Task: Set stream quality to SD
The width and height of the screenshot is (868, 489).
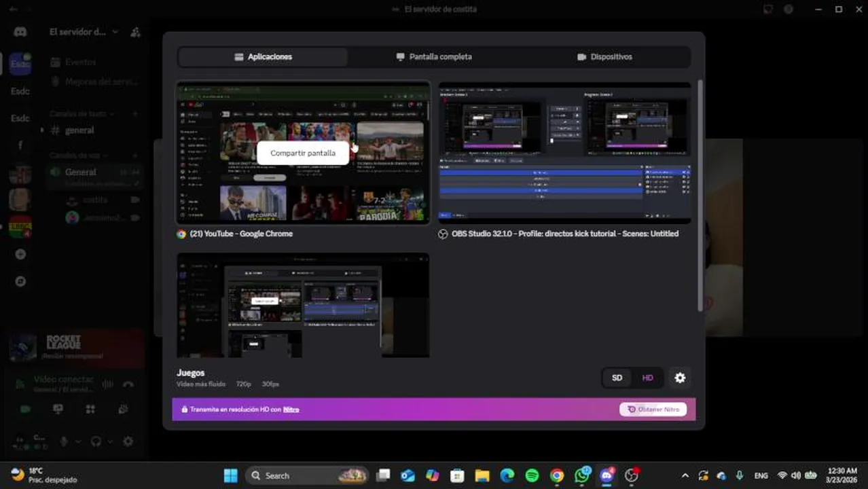Action: pos(617,378)
